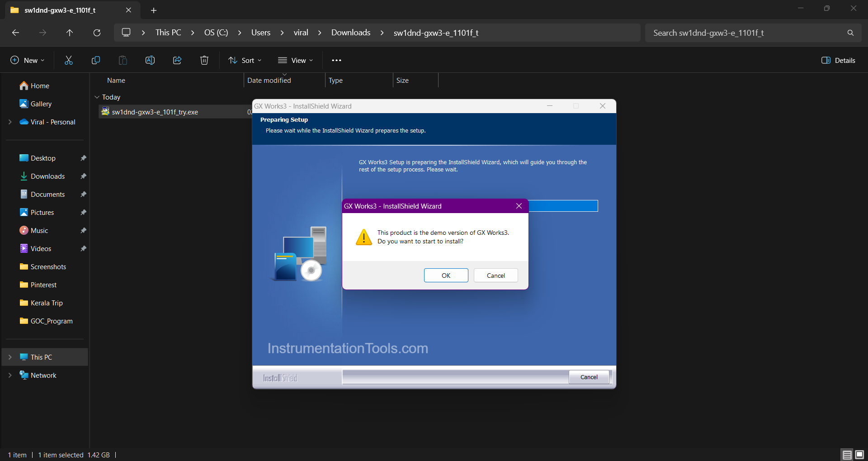Cut the selected file
The width and height of the screenshot is (868, 461).
pos(69,60)
